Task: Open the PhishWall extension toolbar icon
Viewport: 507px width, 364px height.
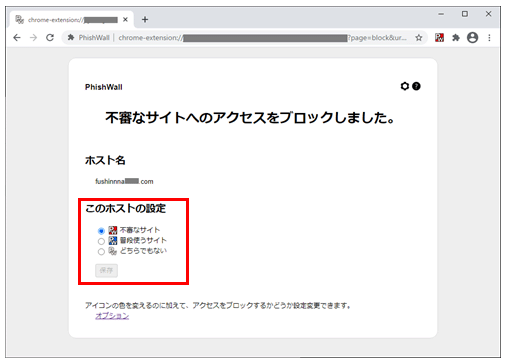Action: [x=439, y=38]
